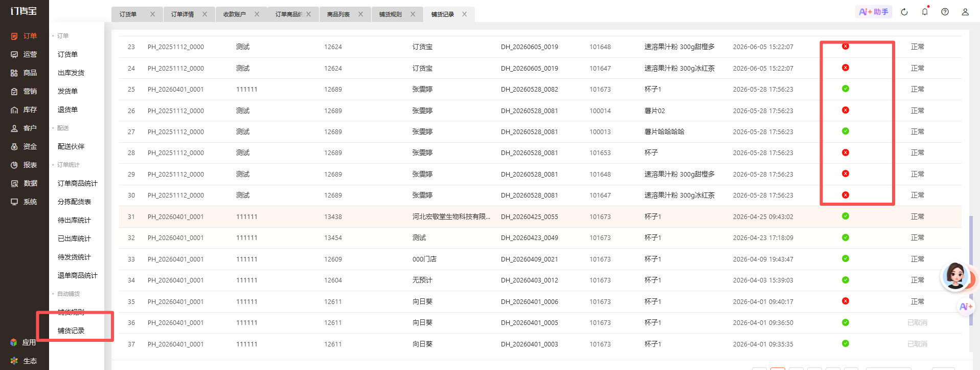Open the 资金 module in left sidebar
The image size is (980, 370).
(x=24, y=146)
